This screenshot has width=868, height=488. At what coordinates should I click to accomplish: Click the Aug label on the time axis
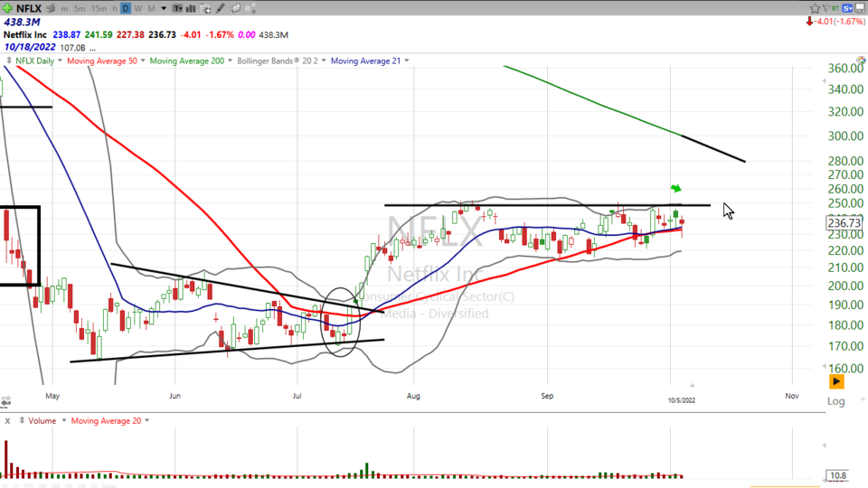pyautogui.click(x=413, y=396)
